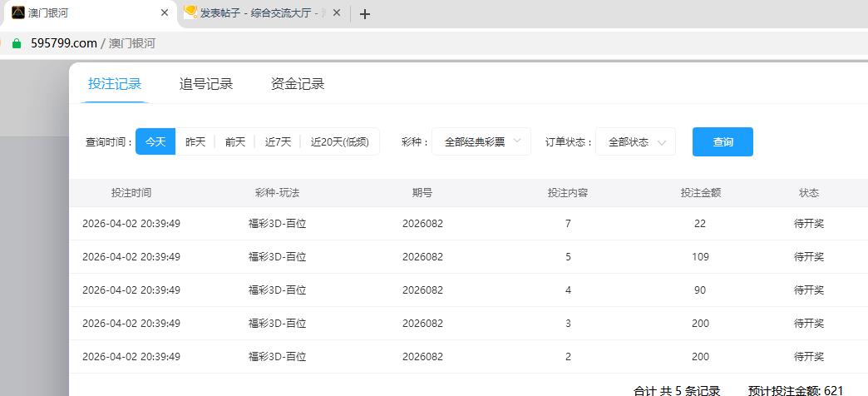Click the 发表帖子 tab favicon
This screenshot has height=396, width=868.
tap(190, 12)
